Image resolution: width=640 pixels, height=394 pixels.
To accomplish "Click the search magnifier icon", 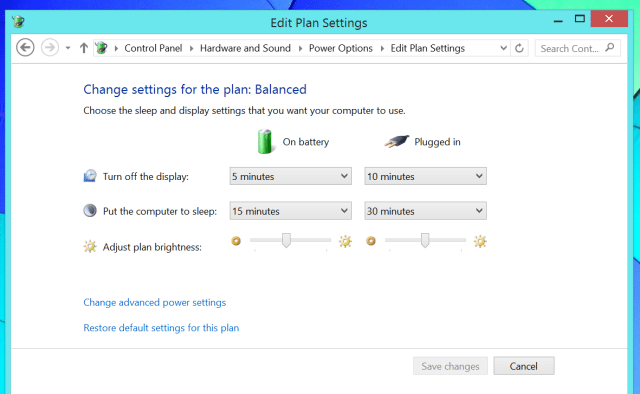I will [610, 48].
